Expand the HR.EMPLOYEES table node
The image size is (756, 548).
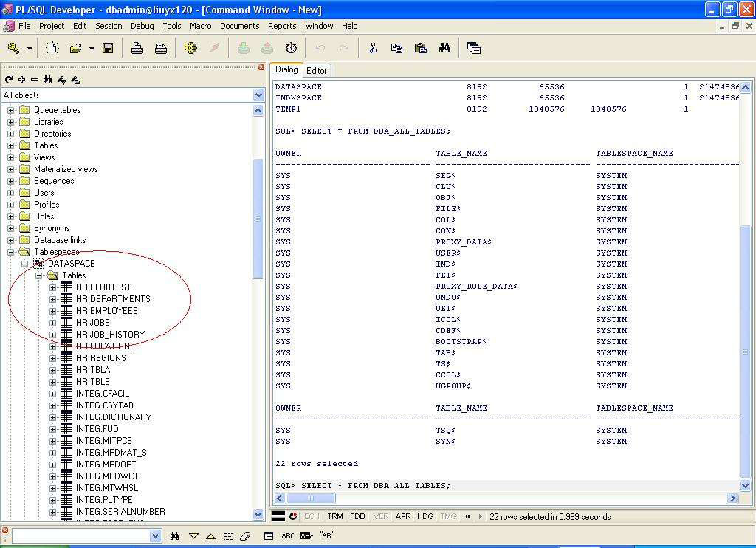point(52,311)
